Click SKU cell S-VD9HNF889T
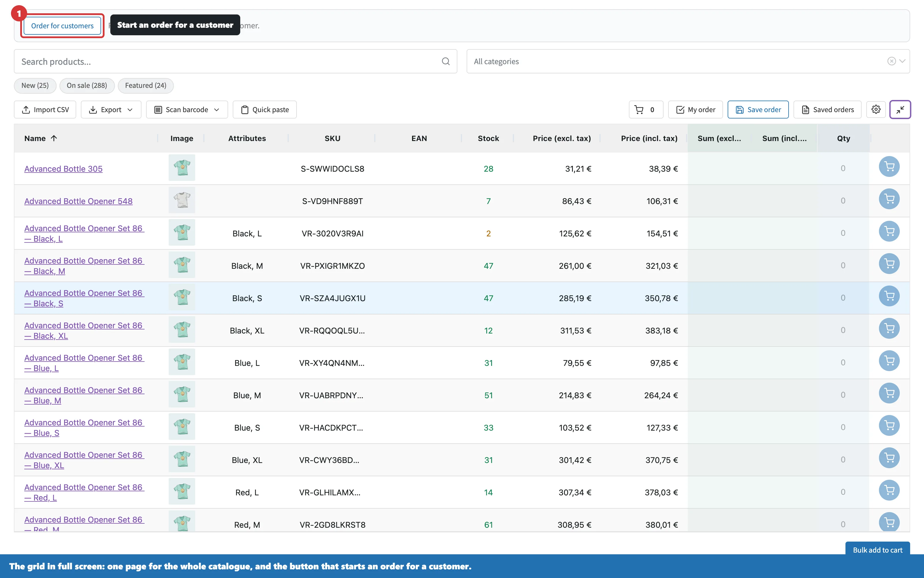The height and width of the screenshot is (578, 924). point(332,201)
